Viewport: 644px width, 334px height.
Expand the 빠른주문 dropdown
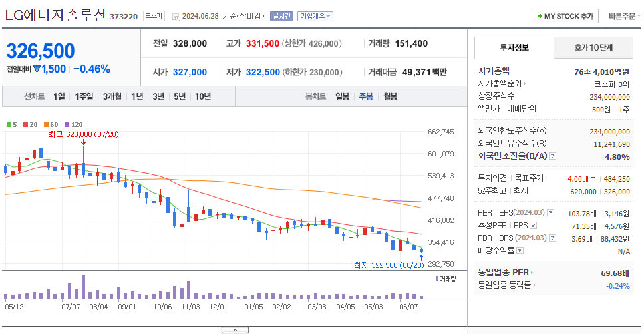click(x=624, y=16)
